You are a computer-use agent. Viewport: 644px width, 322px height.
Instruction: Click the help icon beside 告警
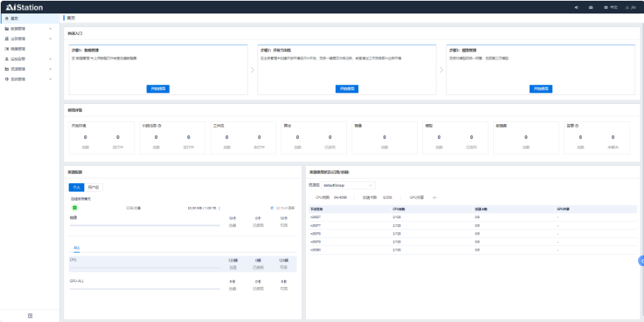577,126
